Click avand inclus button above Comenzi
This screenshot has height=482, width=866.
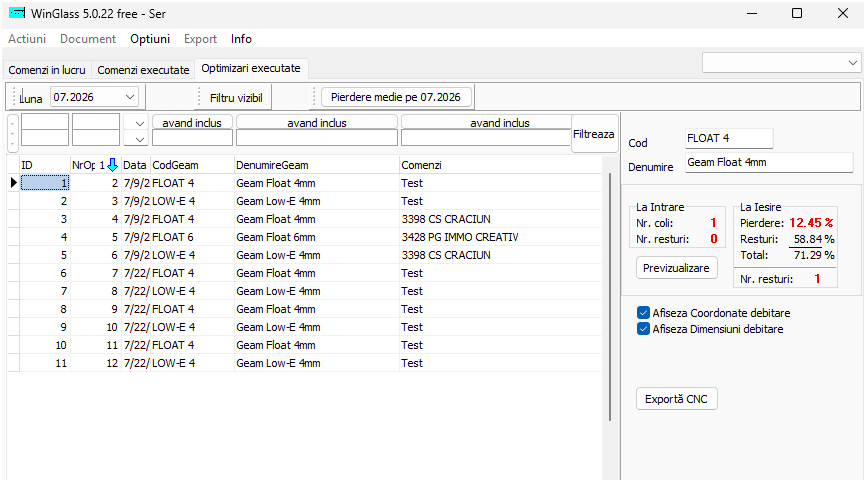[x=486, y=123]
